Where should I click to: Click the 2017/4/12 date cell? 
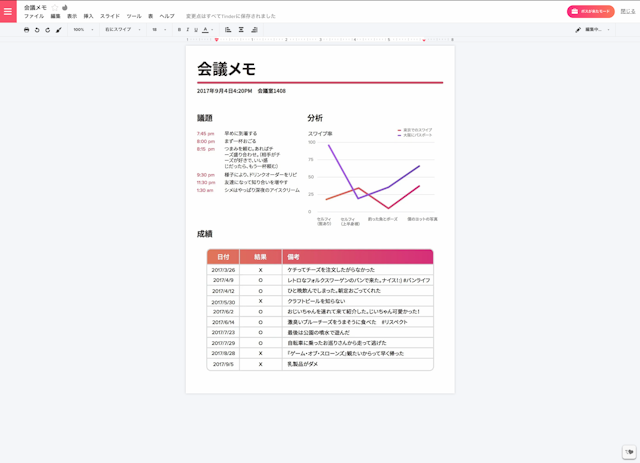tap(223, 291)
